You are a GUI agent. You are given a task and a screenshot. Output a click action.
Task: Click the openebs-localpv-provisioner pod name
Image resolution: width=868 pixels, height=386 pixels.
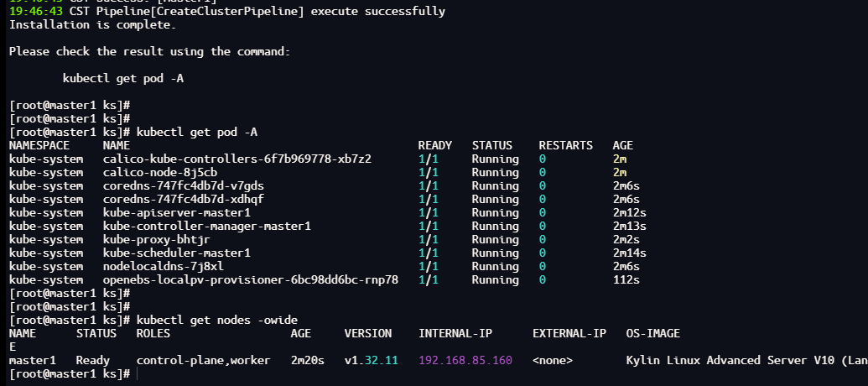pyautogui.click(x=250, y=279)
